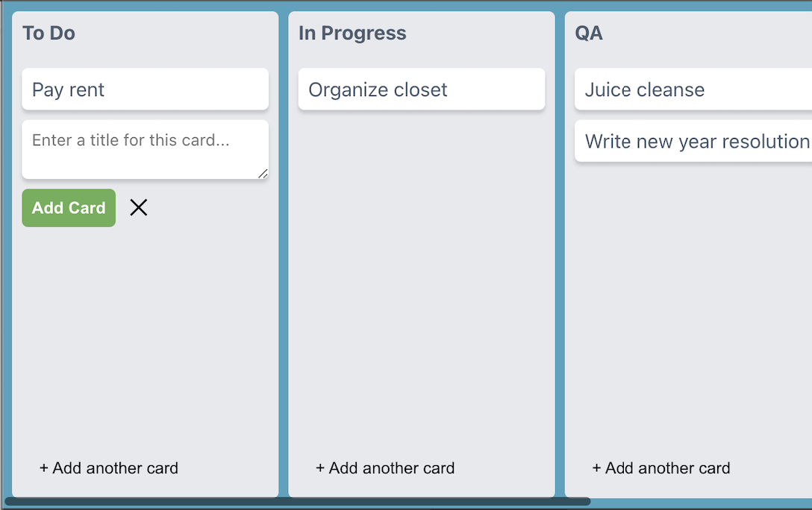
Task: Click the "In Progress" list header
Action: [352, 33]
